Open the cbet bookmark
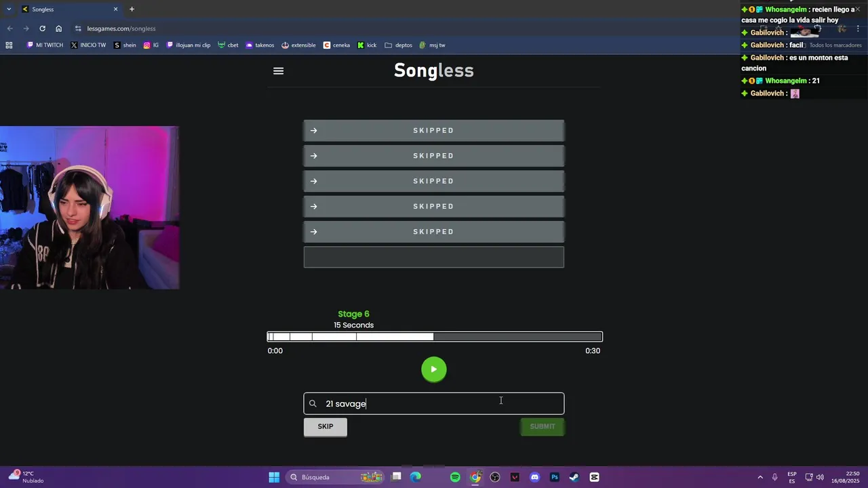This screenshot has height=488, width=868. click(x=229, y=45)
